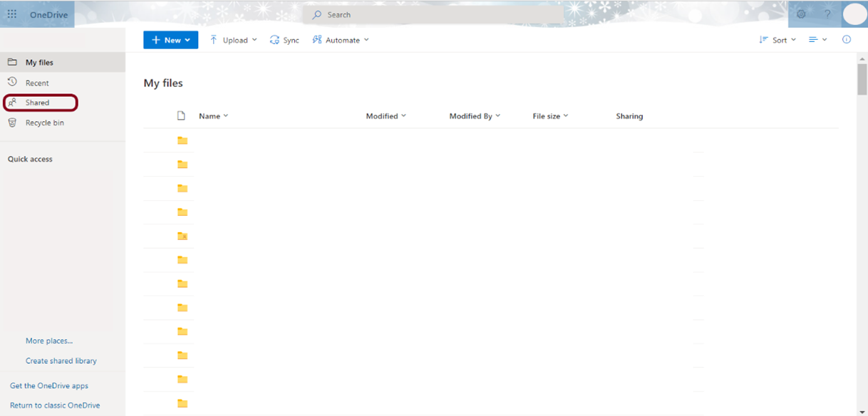Viewport: 868px width, 416px height.
Task: Open the app launcher waffle icon
Action: 12,14
